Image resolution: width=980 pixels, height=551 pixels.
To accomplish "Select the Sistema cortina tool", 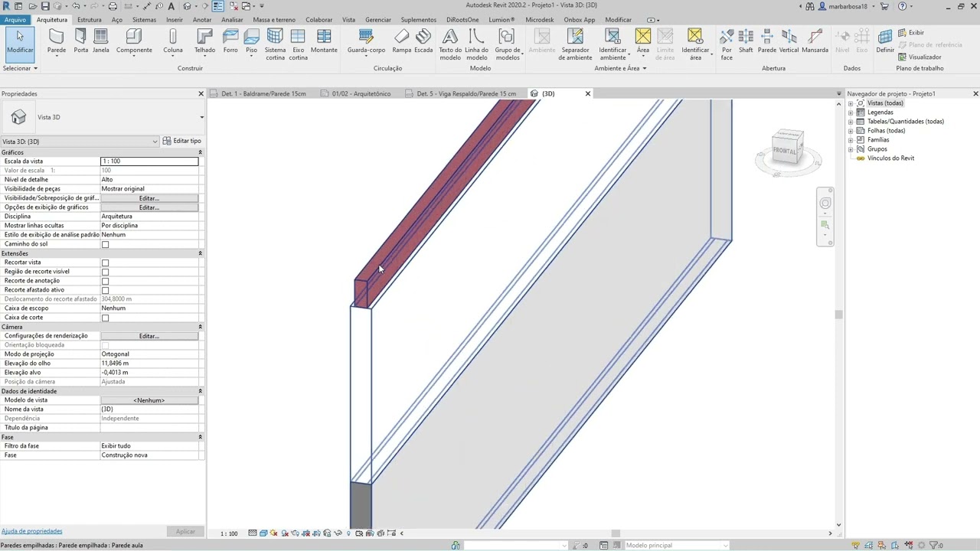I will (275, 44).
